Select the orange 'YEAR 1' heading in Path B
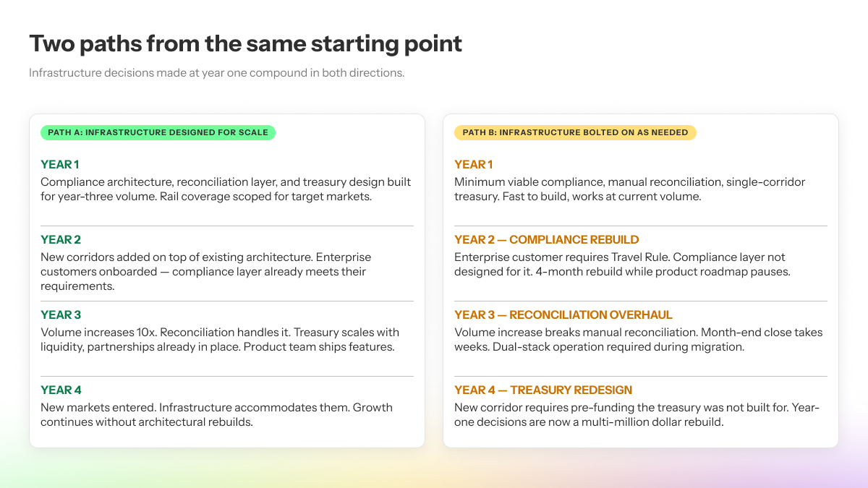 coord(474,165)
